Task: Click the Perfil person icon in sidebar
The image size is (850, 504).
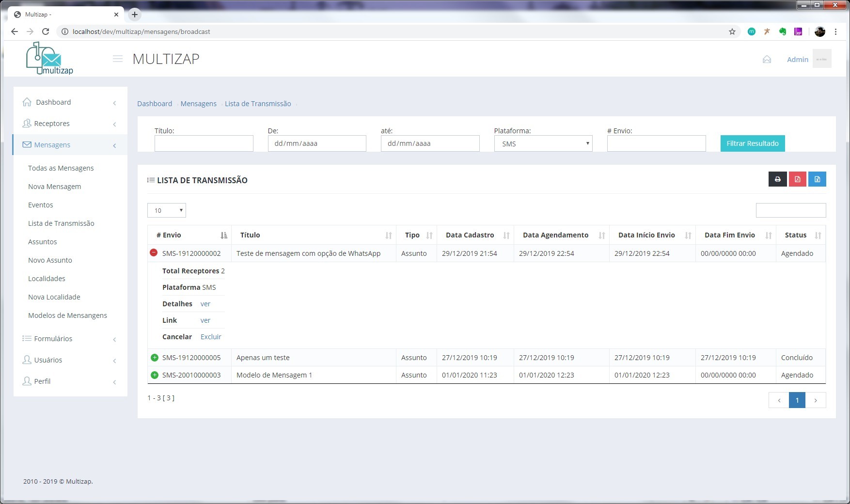Action: point(27,381)
